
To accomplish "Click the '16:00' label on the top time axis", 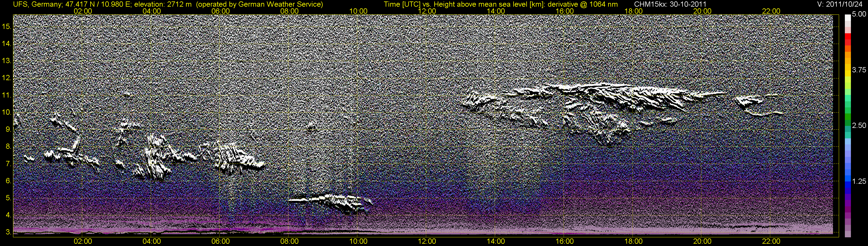I will [565, 11].
